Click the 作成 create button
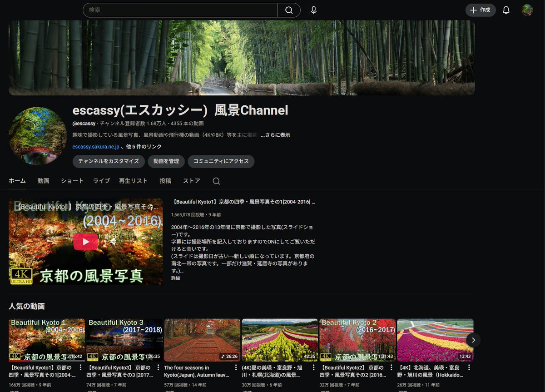The height and width of the screenshot is (392, 545). [481, 10]
